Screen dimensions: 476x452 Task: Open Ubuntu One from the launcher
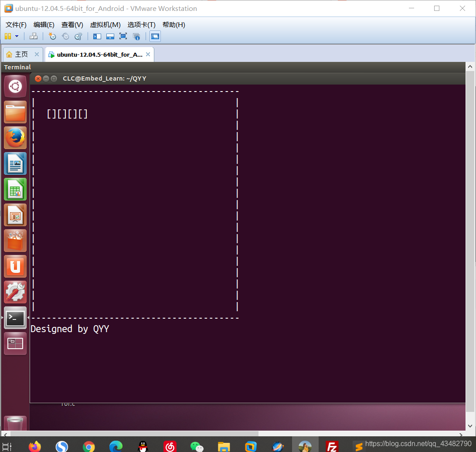[15, 266]
